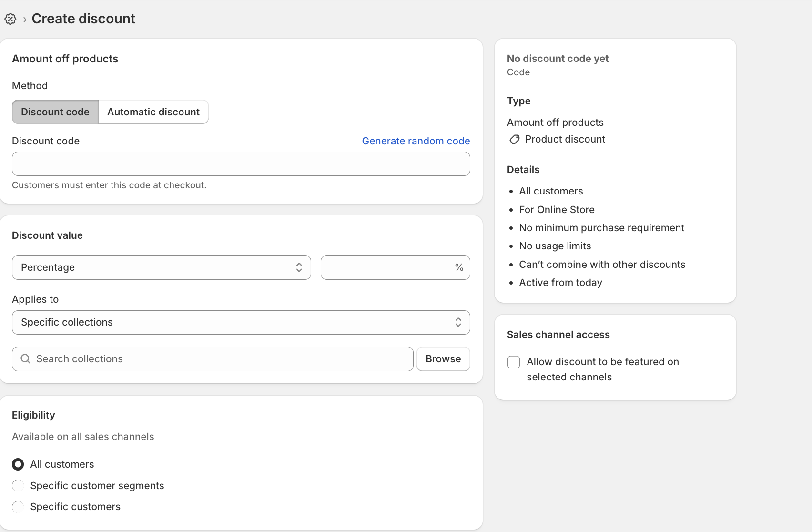Click the magnifier icon in collections search
The width and height of the screenshot is (812, 532).
(26, 358)
